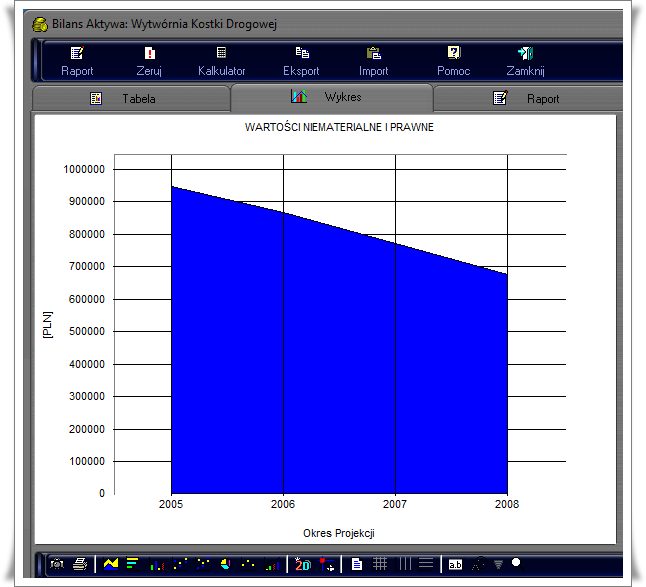Click the Raport toolbar icon

pos(77,61)
